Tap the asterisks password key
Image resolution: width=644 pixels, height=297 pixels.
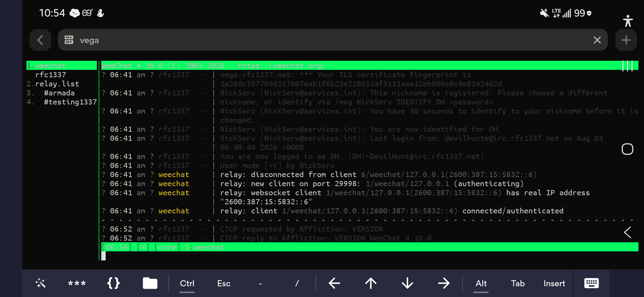[x=77, y=283]
